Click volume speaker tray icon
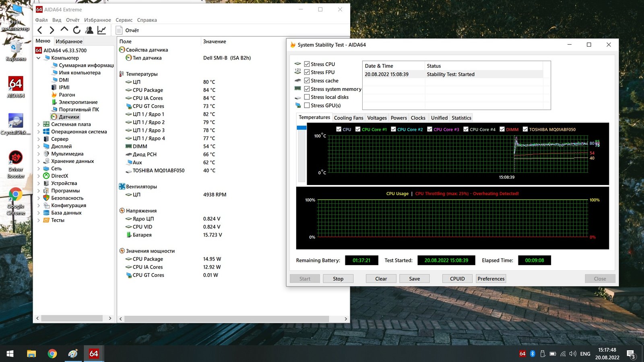Image resolution: width=644 pixels, height=362 pixels. 573,354
